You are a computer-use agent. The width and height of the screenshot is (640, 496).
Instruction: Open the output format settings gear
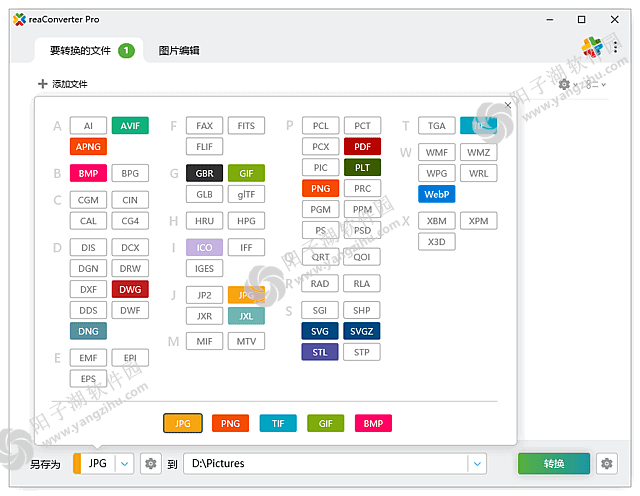click(x=151, y=464)
